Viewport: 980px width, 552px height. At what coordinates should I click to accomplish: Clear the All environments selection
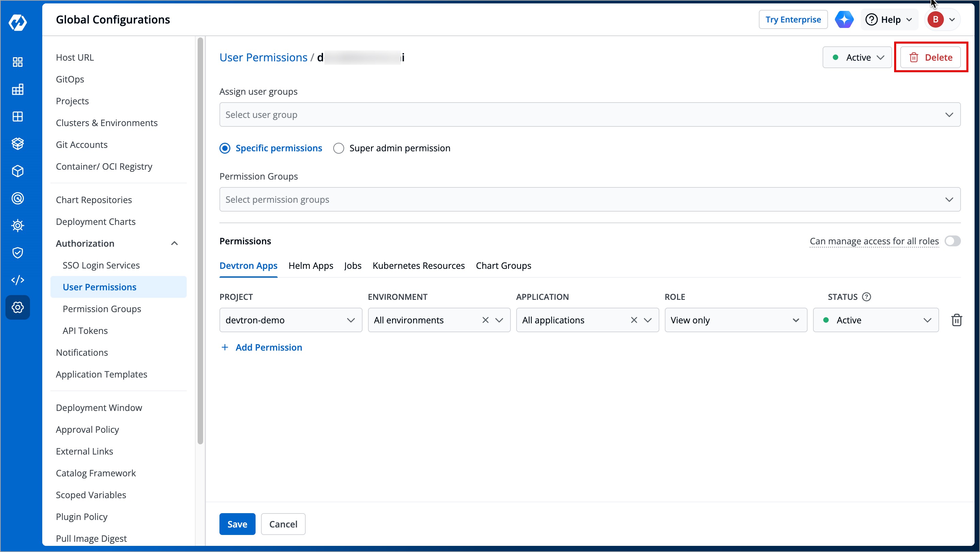click(x=485, y=320)
